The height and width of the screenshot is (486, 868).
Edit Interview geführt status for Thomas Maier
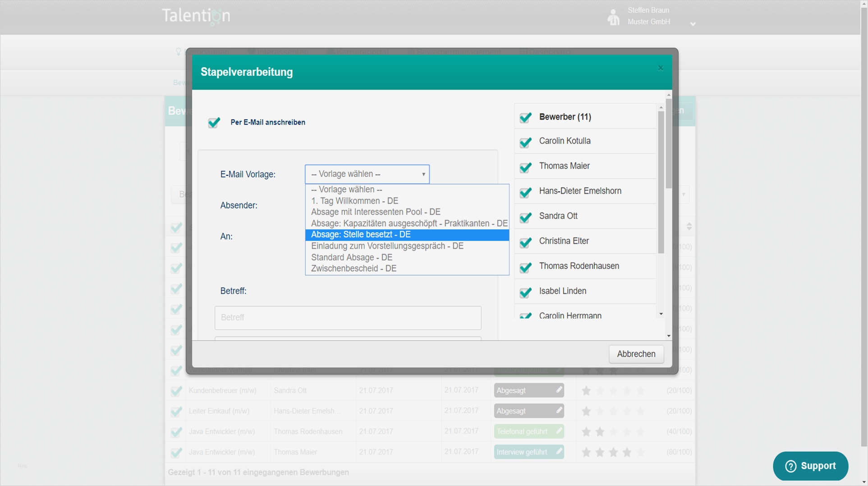click(x=559, y=451)
